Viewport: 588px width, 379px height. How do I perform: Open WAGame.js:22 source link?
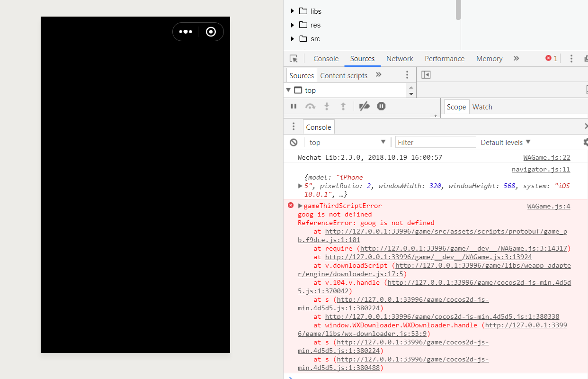pyautogui.click(x=547, y=157)
